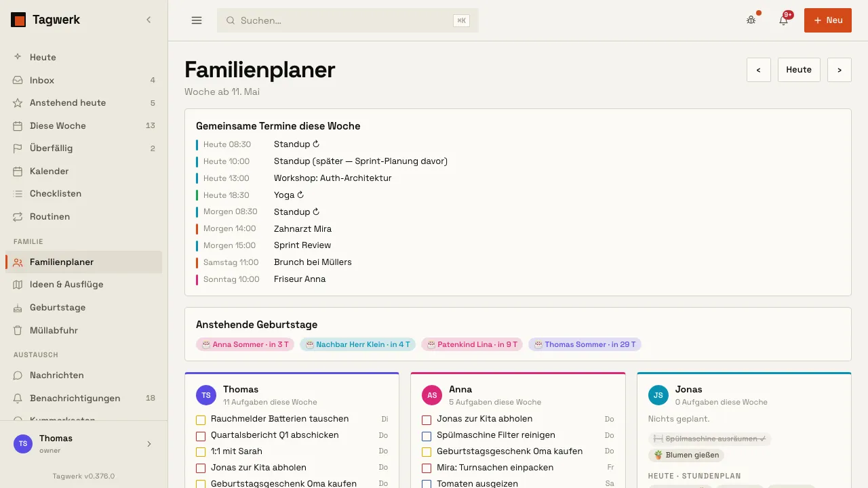Collapse the sidebar with the chevron
The width and height of the screenshot is (868, 488).
(x=149, y=20)
